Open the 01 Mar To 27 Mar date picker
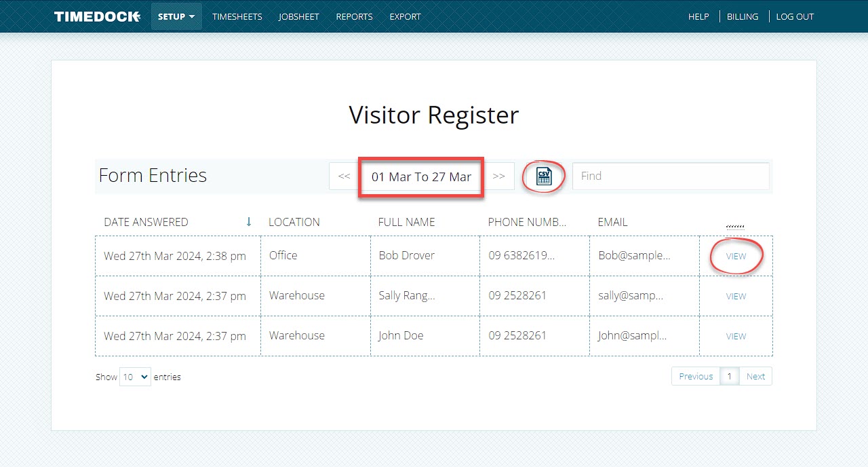Screen dimensions: 868x467 (x=421, y=177)
